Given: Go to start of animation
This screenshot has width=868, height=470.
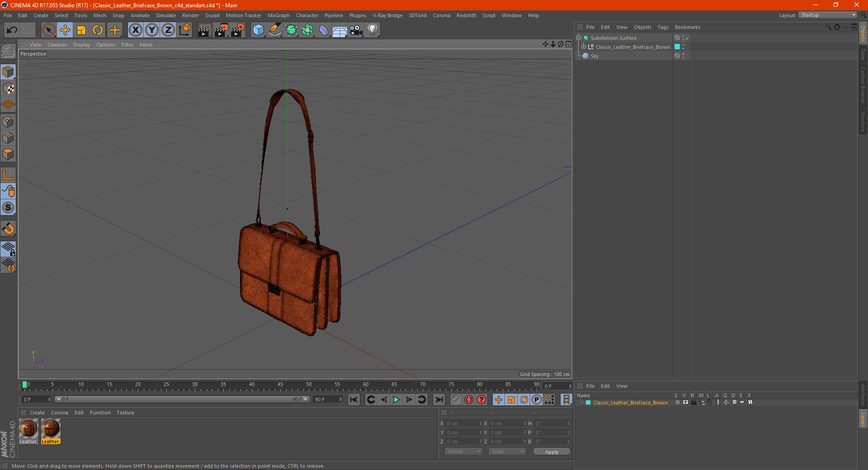Looking at the screenshot, I should tap(354, 399).
